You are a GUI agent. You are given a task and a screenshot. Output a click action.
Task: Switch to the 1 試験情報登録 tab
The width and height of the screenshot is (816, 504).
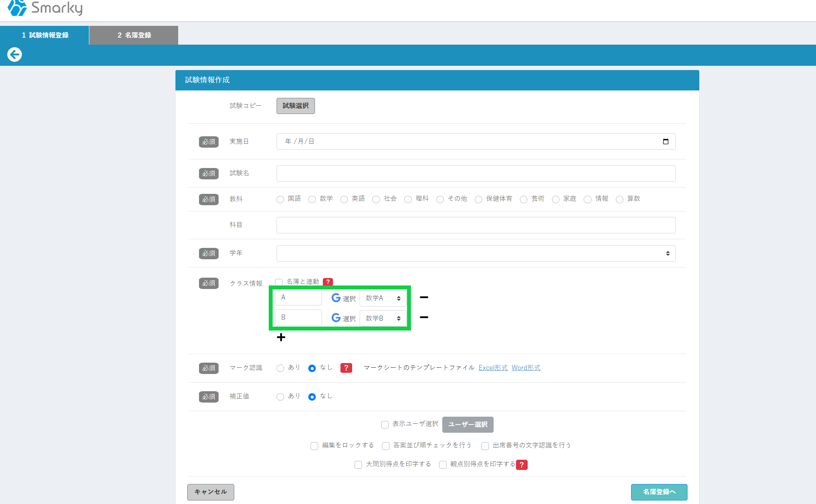click(x=45, y=35)
